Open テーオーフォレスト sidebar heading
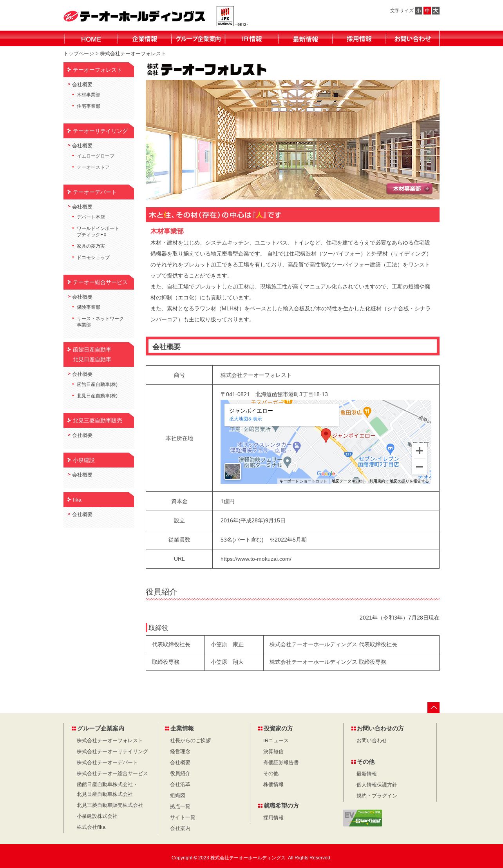 [99, 70]
